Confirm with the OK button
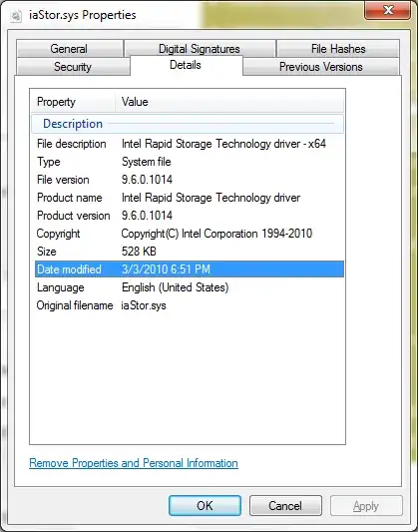This screenshot has width=418, height=532. [x=206, y=506]
